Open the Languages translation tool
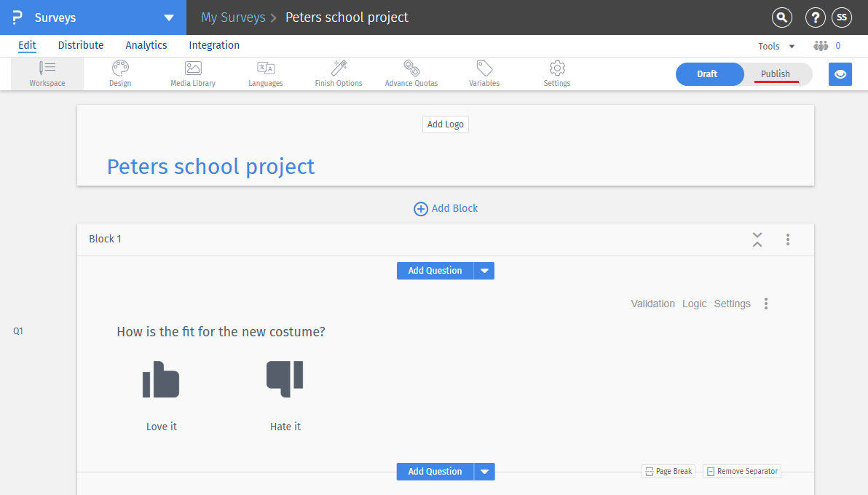 click(266, 74)
